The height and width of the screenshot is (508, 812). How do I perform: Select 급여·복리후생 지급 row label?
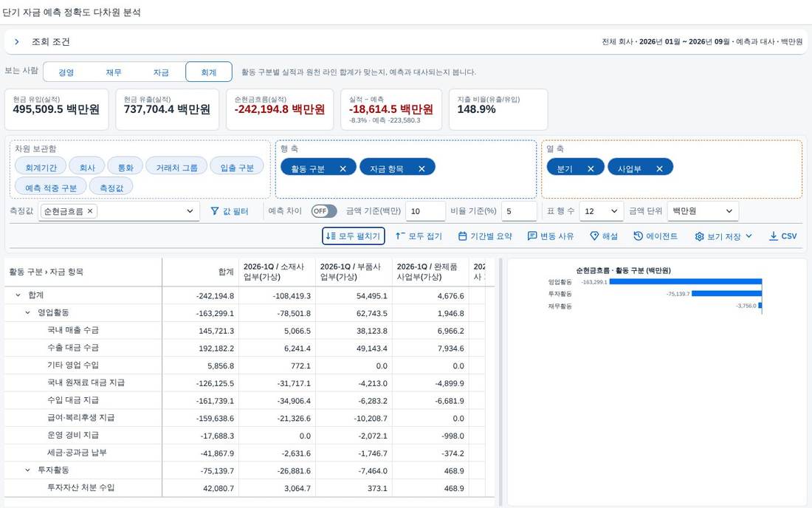tap(80, 417)
